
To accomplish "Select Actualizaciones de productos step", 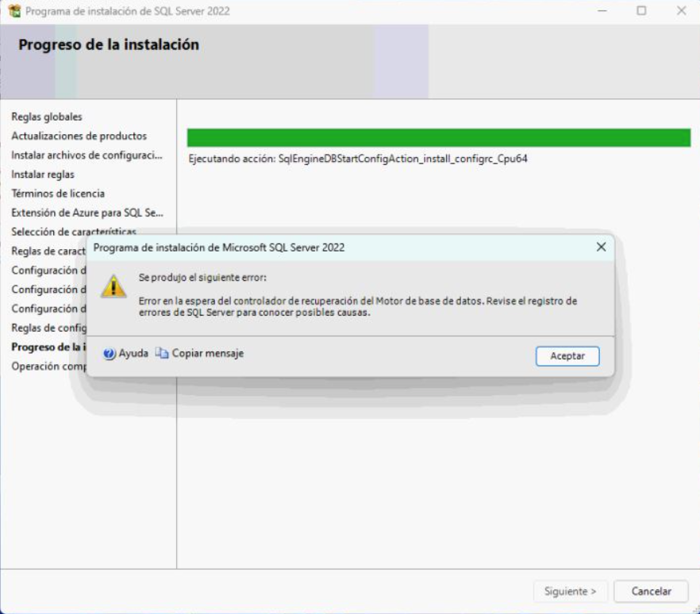I will point(79,136).
